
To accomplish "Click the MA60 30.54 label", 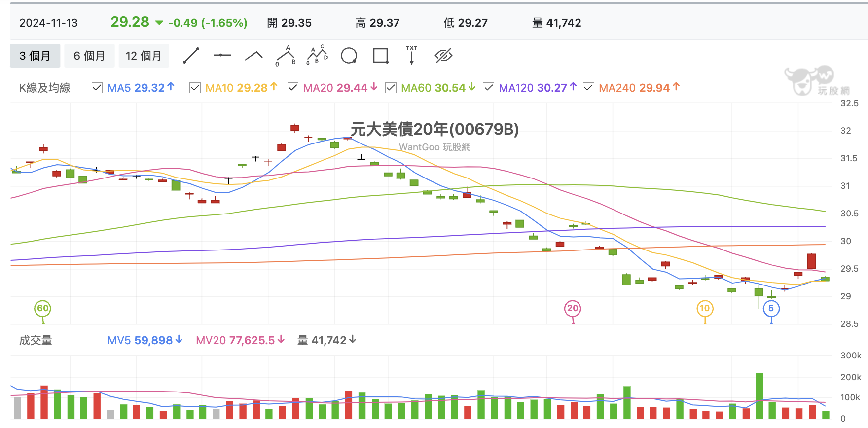I will [438, 88].
